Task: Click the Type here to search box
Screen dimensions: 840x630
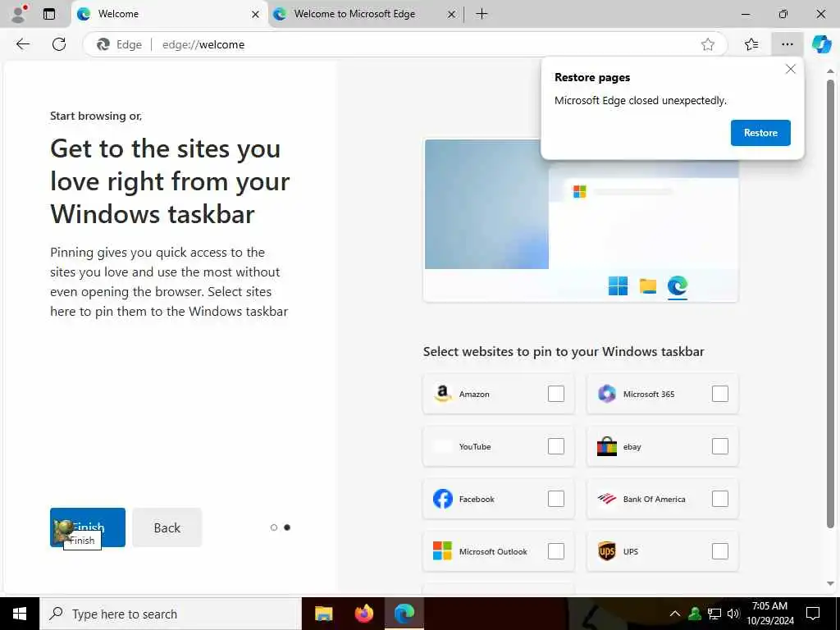Action: [x=171, y=614]
